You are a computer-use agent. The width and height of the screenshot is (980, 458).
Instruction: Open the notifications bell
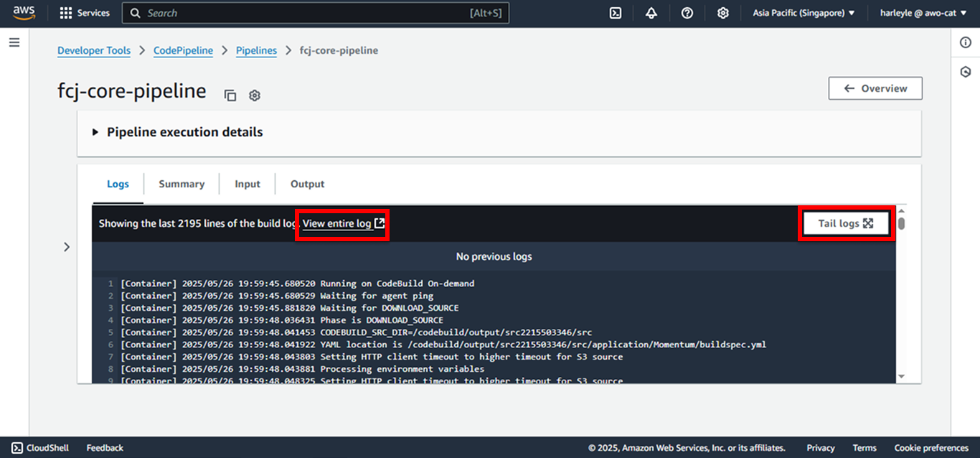651,13
